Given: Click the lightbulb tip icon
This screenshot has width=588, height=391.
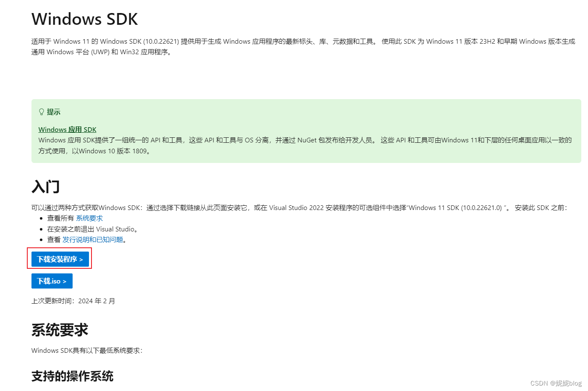Looking at the screenshot, I should coord(42,112).
